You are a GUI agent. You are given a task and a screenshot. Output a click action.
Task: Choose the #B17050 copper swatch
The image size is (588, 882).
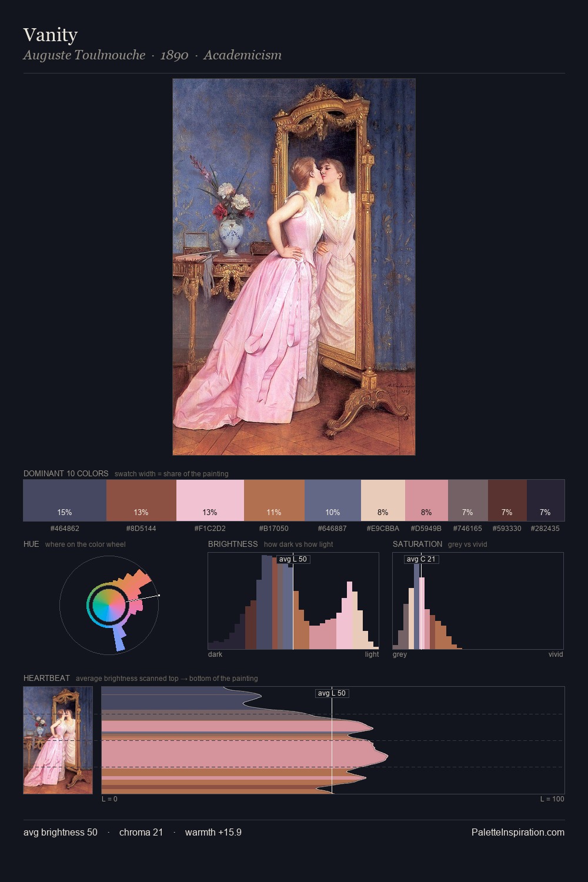point(274,500)
